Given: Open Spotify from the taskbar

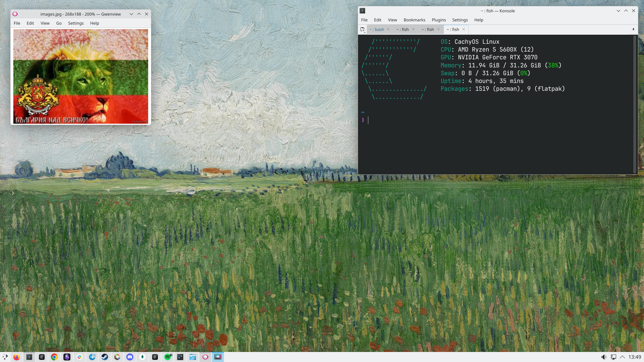Looking at the screenshot, I should pyautogui.click(x=168, y=357).
